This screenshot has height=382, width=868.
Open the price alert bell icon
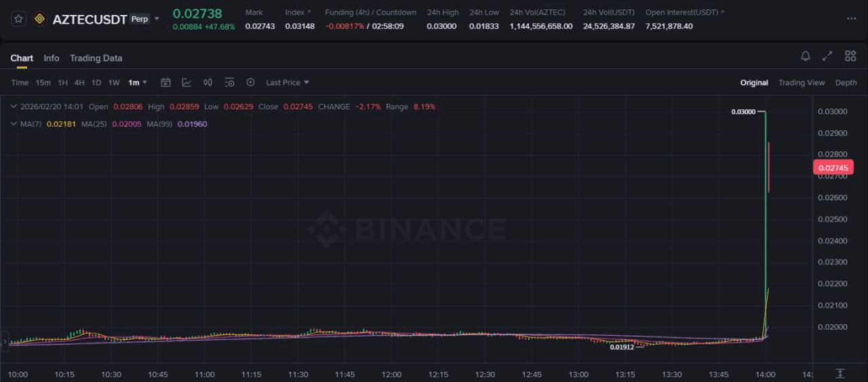[806, 56]
